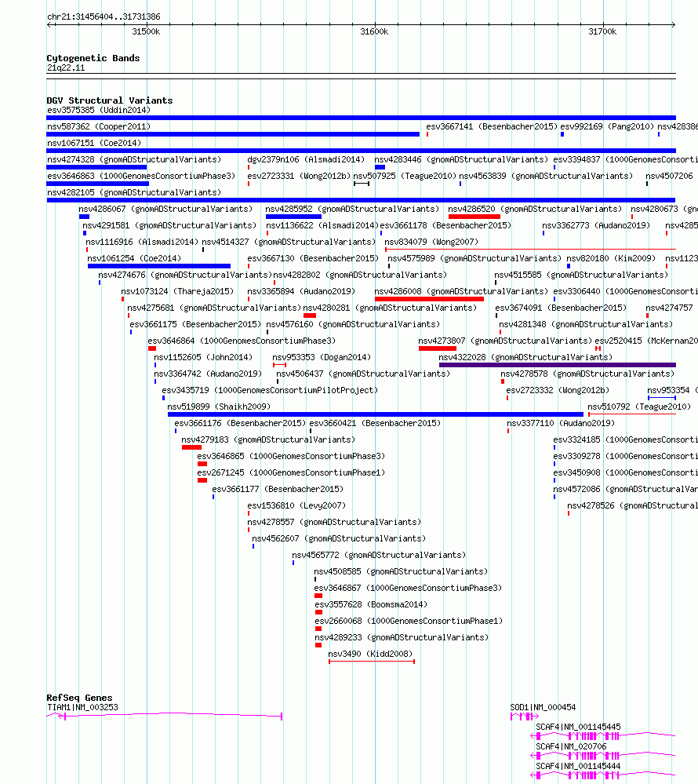Select the nsv1116916 (Alsmadi2014) variant label

point(142,242)
